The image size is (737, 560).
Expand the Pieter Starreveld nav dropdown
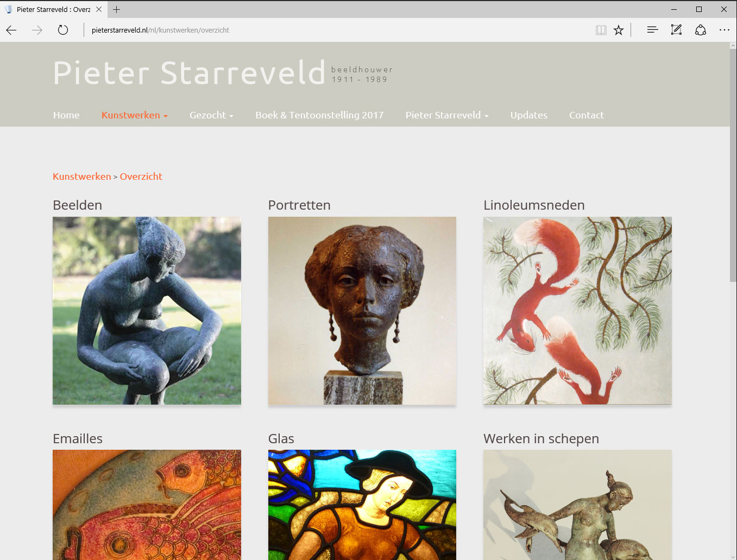point(447,115)
